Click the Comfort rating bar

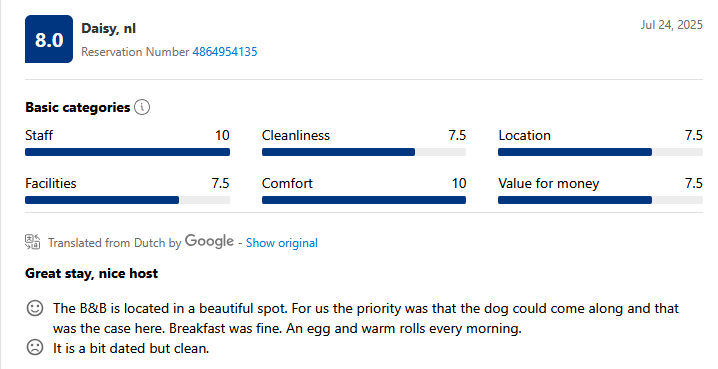tap(364, 200)
